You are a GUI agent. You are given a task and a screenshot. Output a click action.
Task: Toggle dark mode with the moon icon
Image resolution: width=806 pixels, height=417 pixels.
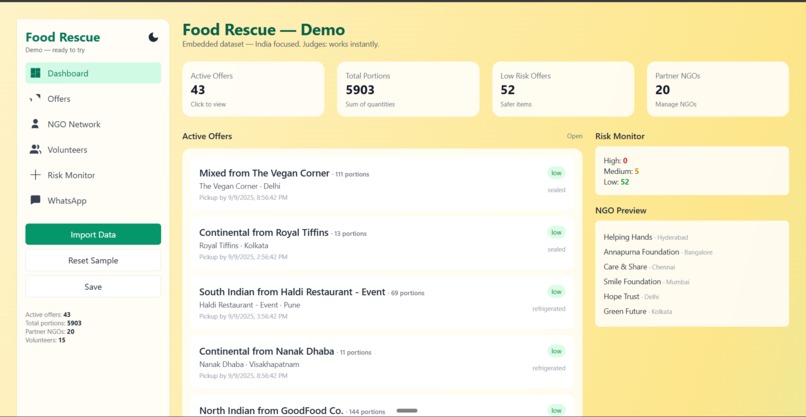[x=153, y=37]
